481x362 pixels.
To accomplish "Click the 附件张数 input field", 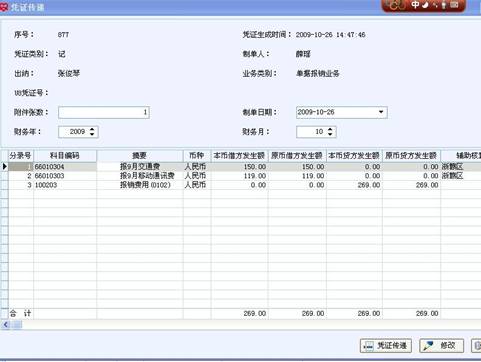I will point(104,112).
